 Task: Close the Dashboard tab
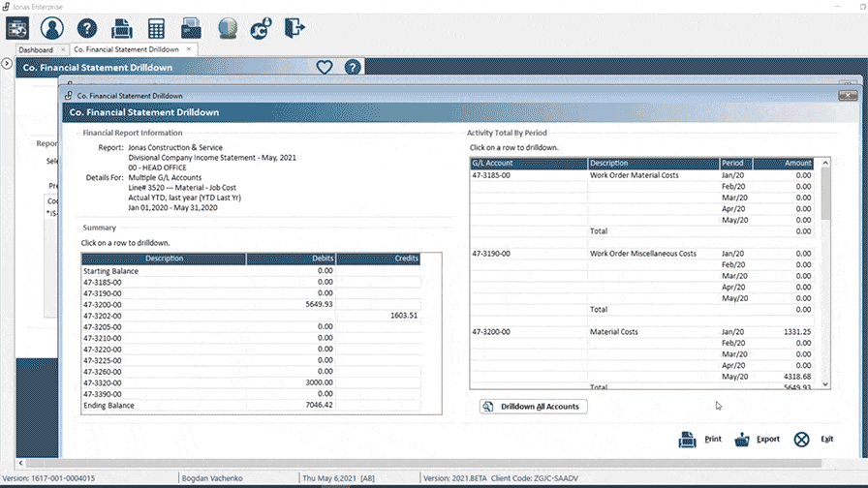(x=63, y=49)
